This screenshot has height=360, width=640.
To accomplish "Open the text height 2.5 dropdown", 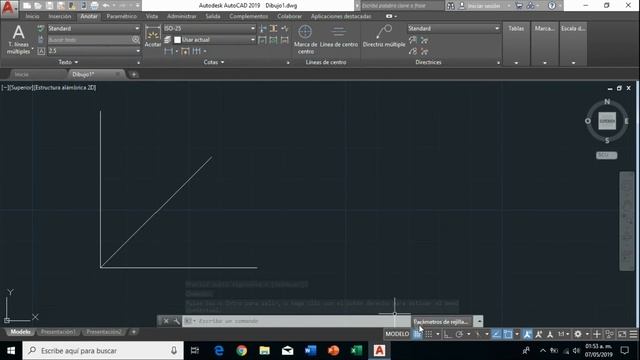I will coord(94,51).
